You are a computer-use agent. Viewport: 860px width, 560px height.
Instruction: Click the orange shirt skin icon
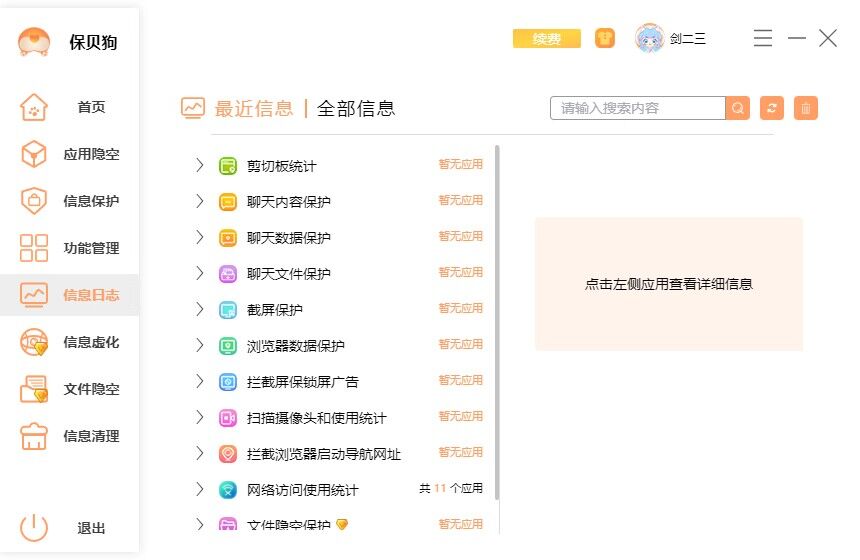coord(604,38)
